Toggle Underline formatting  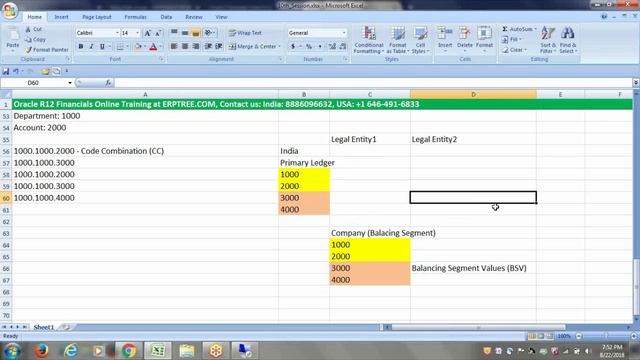coord(102,47)
